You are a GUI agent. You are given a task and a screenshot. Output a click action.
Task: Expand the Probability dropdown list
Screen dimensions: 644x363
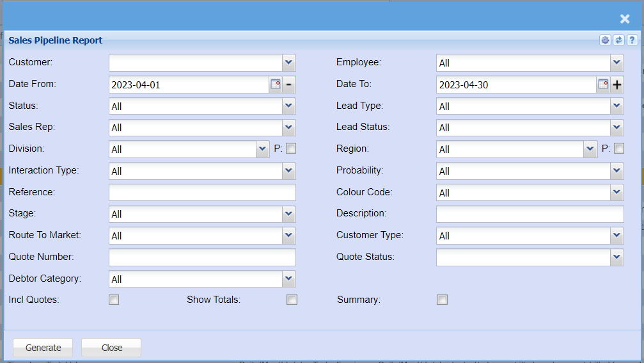pos(617,171)
